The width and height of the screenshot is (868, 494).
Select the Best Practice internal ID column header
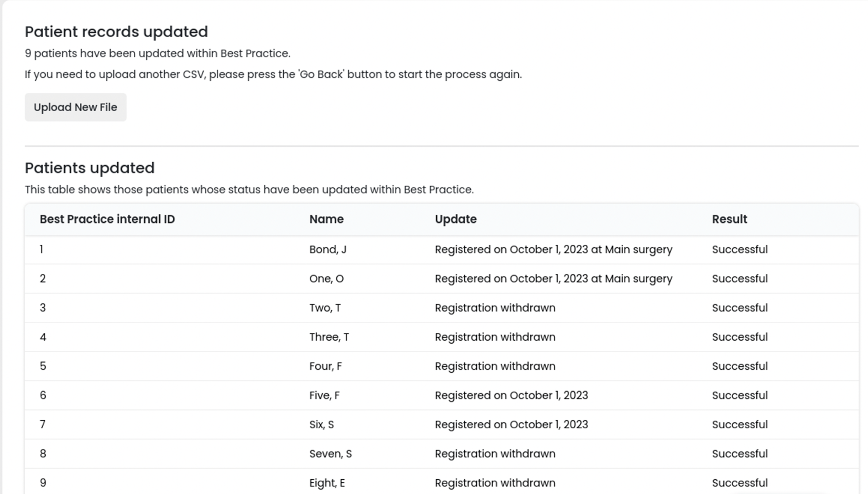point(107,219)
